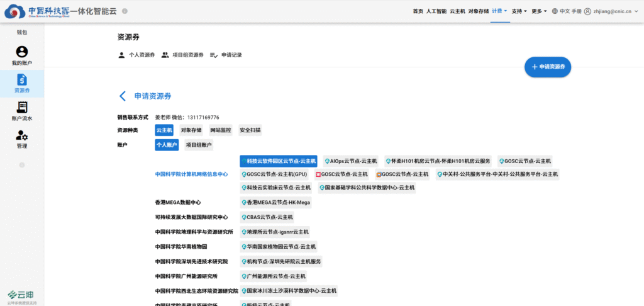Click the globe language icon
Screen dimensions: 644x306
click(x=555, y=11)
